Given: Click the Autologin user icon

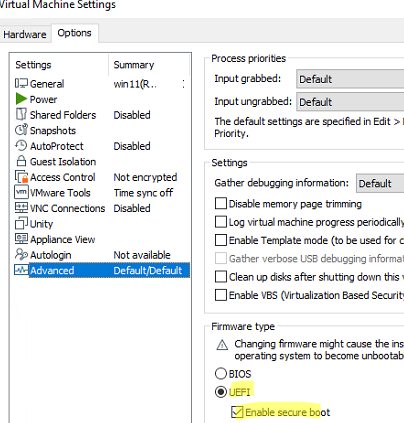Looking at the screenshot, I should tap(21, 254).
